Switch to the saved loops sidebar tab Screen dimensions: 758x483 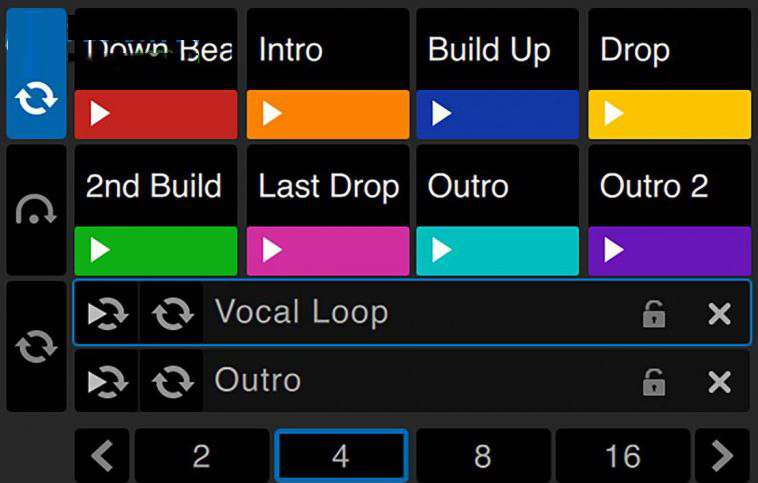(x=36, y=346)
